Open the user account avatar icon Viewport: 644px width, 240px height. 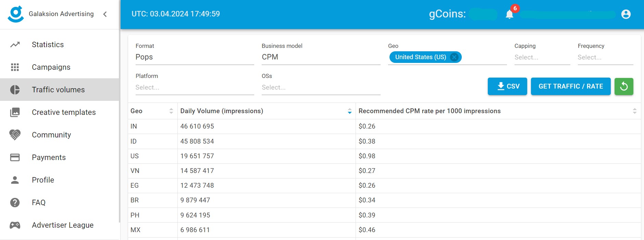pos(626,14)
